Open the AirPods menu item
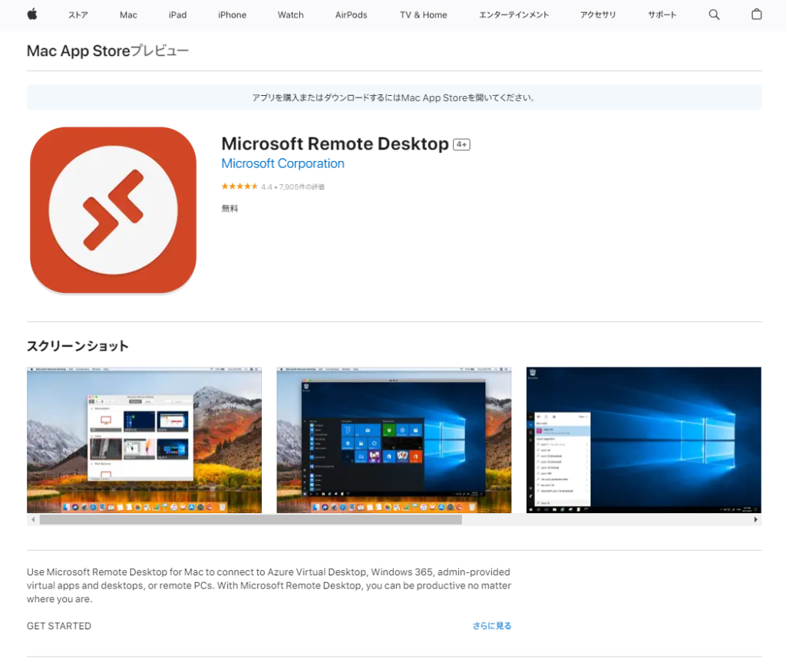This screenshot has width=786, height=672. tap(351, 15)
